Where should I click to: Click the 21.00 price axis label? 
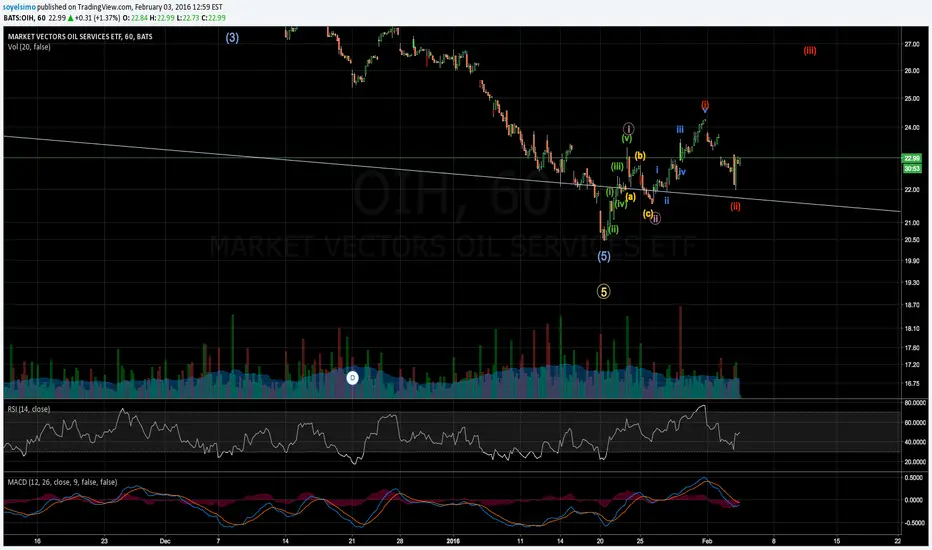912,223
